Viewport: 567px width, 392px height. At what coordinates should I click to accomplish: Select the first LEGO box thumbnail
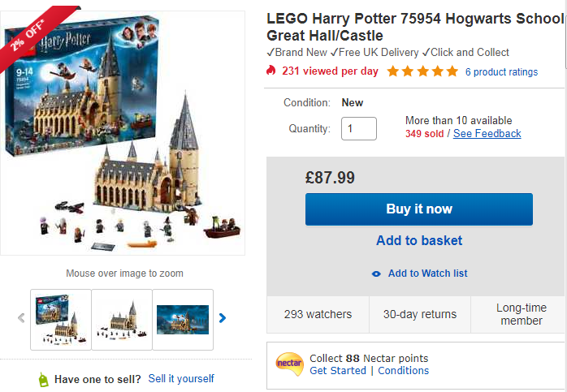[x=61, y=319]
